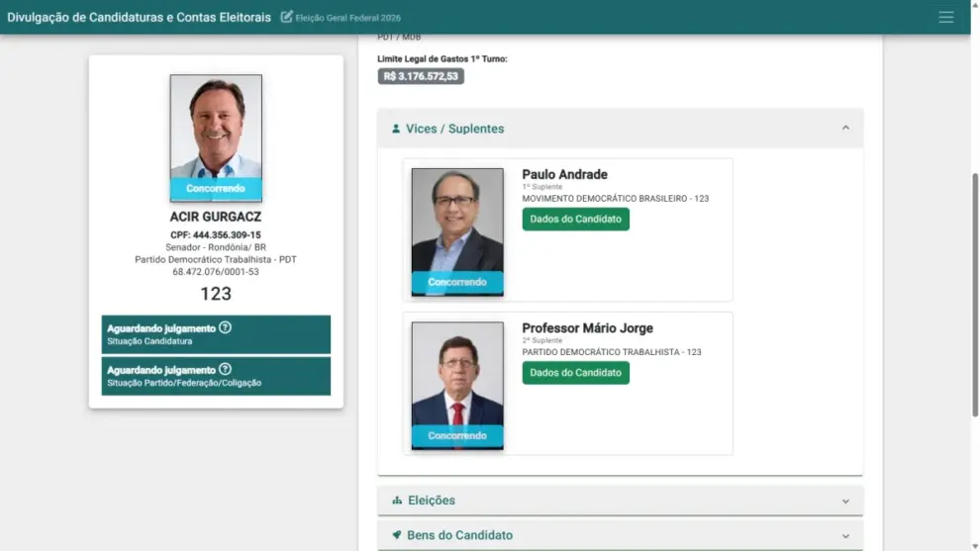Open Dados do Candidato for Paulo Andrade
This screenshot has height=551, width=980.
click(x=575, y=219)
